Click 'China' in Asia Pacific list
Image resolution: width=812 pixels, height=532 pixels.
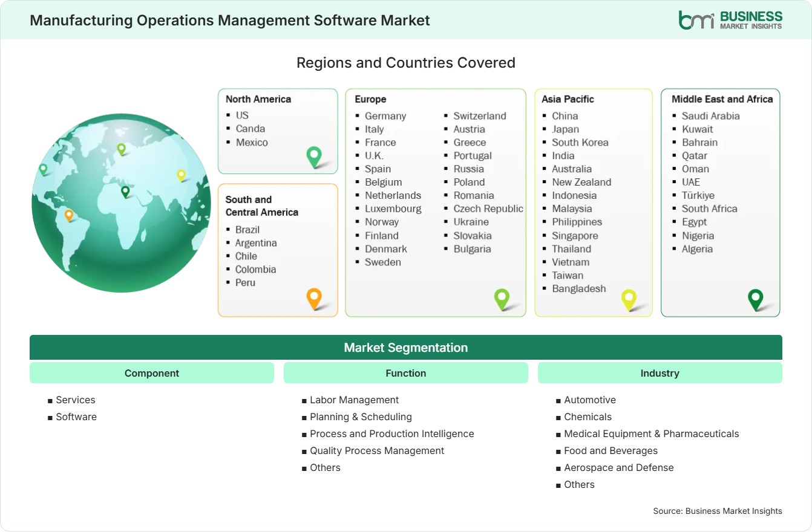565,115
